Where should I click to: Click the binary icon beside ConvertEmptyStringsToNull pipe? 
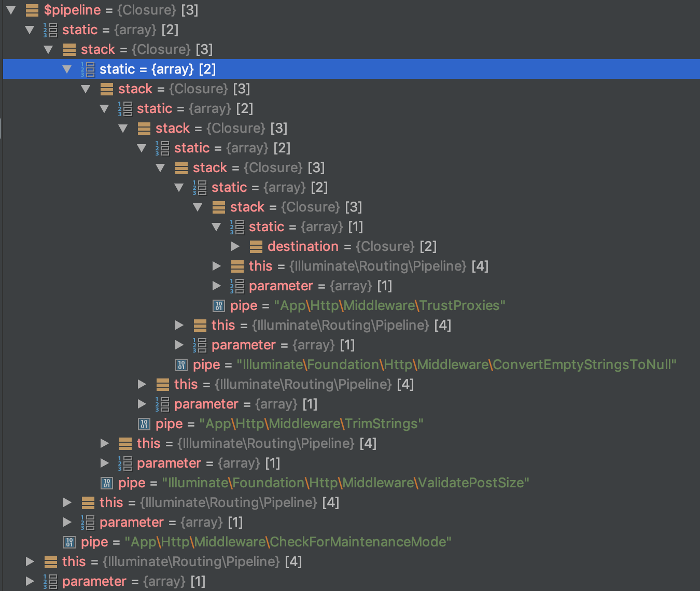(x=181, y=364)
